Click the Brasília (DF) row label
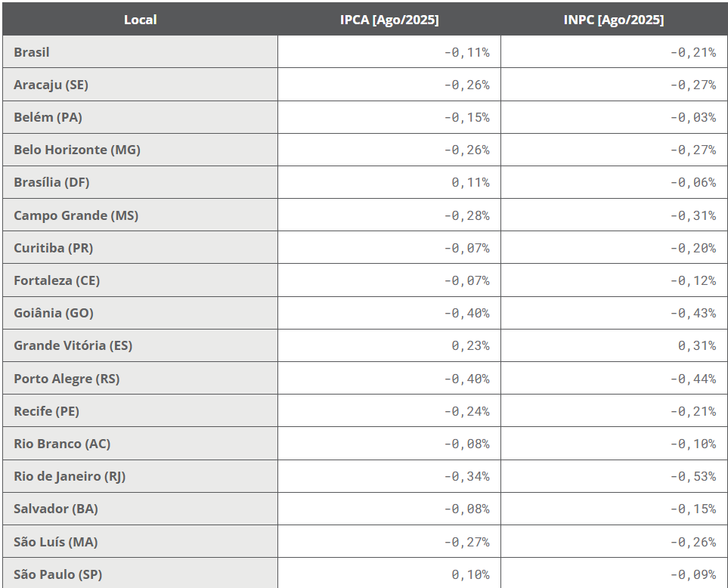 click(51, 182)
